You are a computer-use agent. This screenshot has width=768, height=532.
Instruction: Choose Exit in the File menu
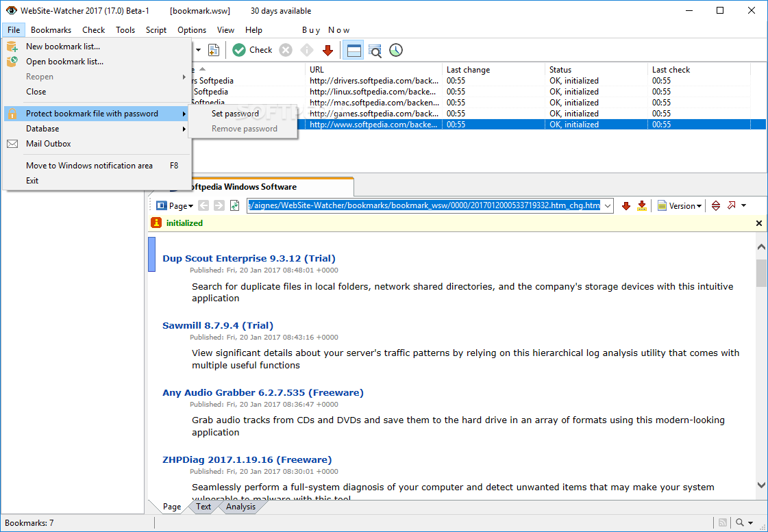(x=97, y=181)
